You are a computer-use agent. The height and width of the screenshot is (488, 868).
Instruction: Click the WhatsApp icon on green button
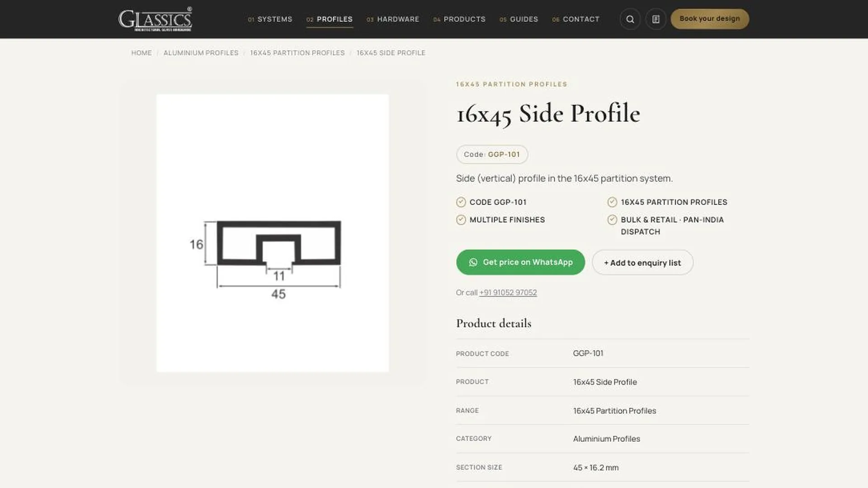[x=473, y=263]
